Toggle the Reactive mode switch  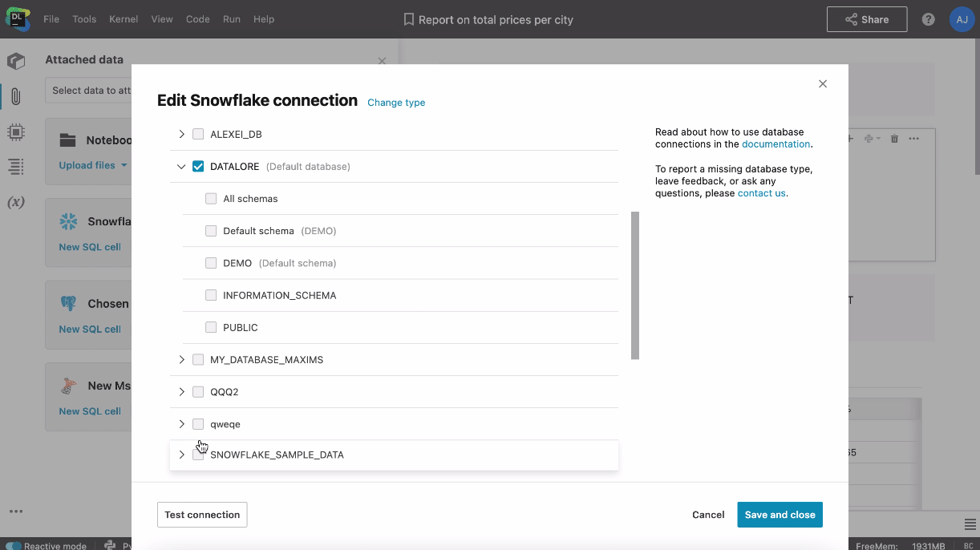pyautogui.click(x=13, y=545)
